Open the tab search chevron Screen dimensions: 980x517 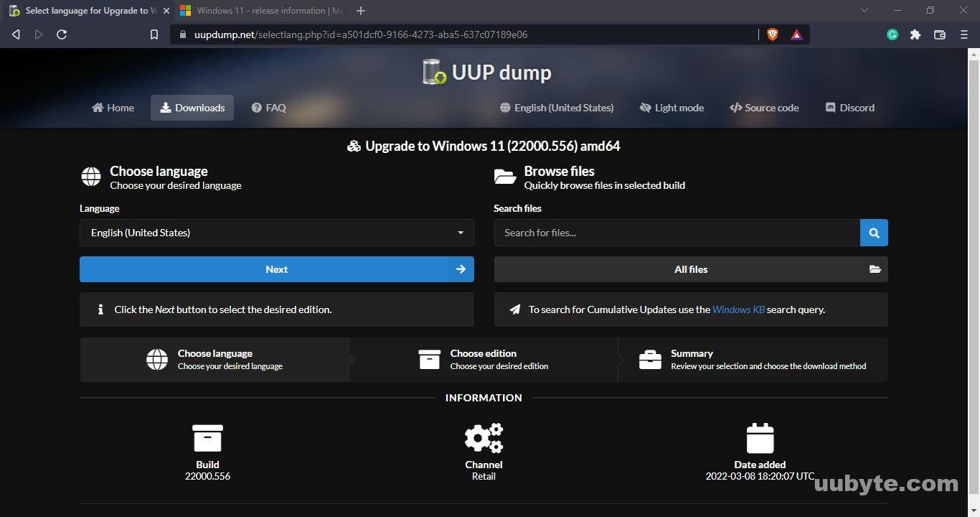point(864,10)
